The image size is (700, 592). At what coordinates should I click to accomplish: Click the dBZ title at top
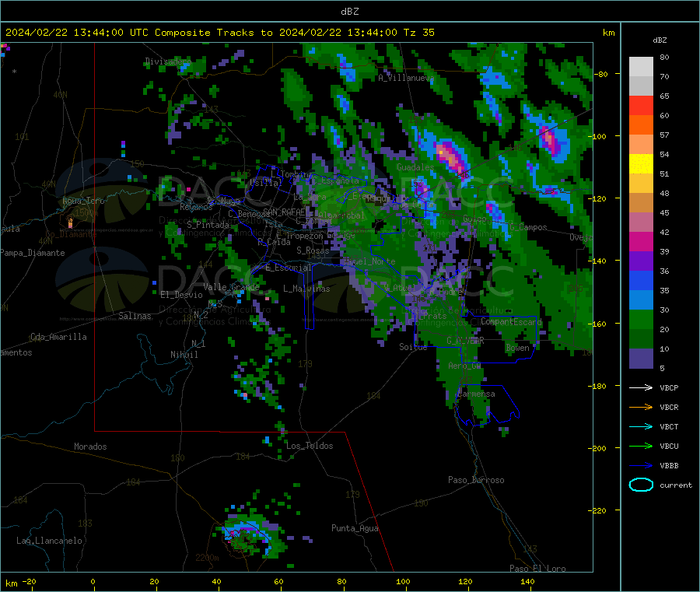[349, 12]
